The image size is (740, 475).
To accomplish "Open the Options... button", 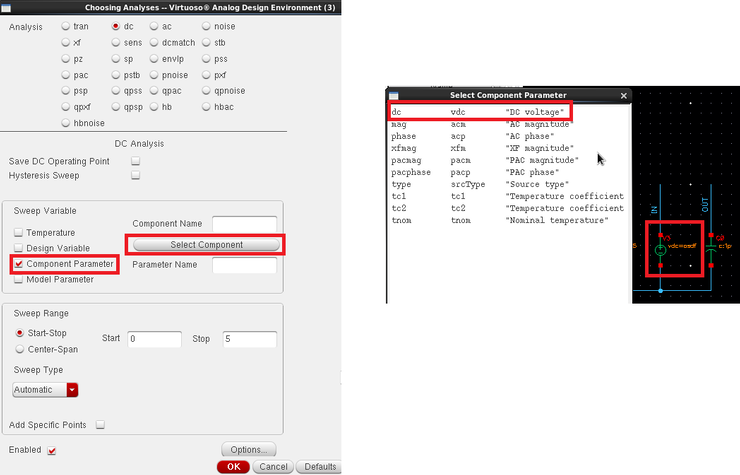I will (247, 450).
